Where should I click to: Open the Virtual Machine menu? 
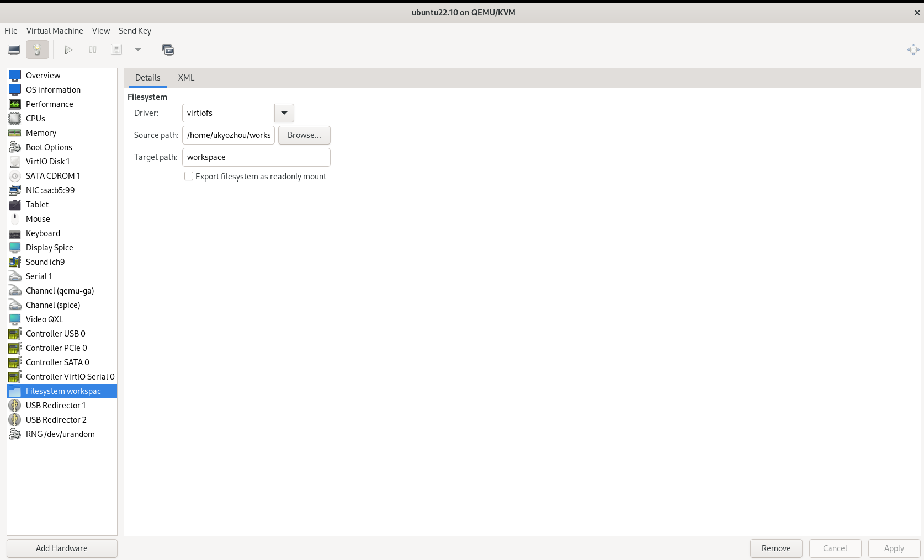55,31
